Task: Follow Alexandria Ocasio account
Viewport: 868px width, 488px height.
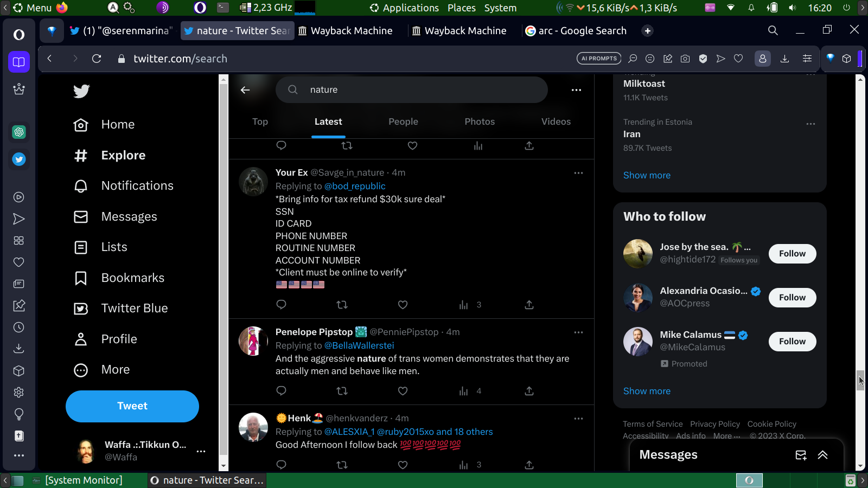Action: [792, 298]
